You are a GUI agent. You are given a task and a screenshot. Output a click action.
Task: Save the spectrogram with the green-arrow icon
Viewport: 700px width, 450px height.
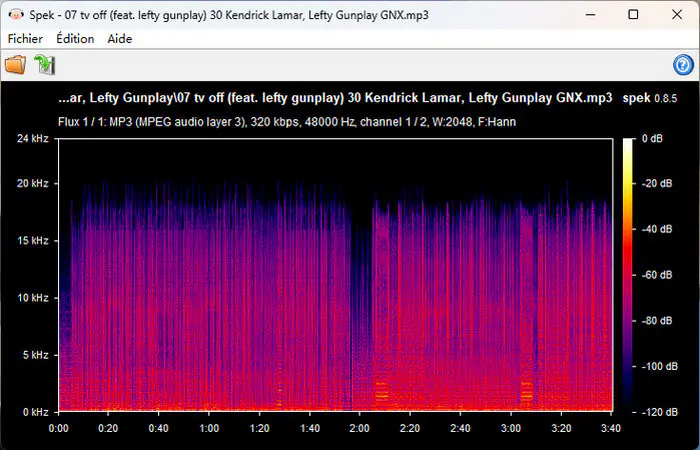[x=45, y=65]
